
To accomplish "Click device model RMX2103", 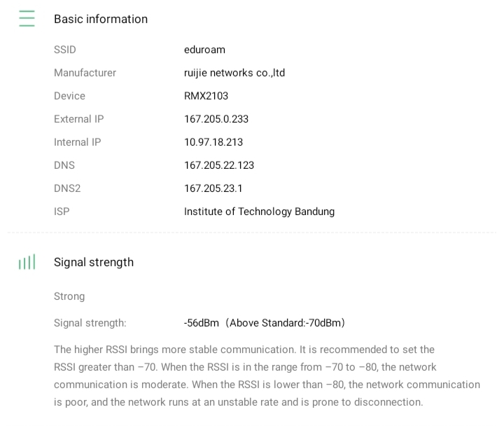I will (206, 96).
